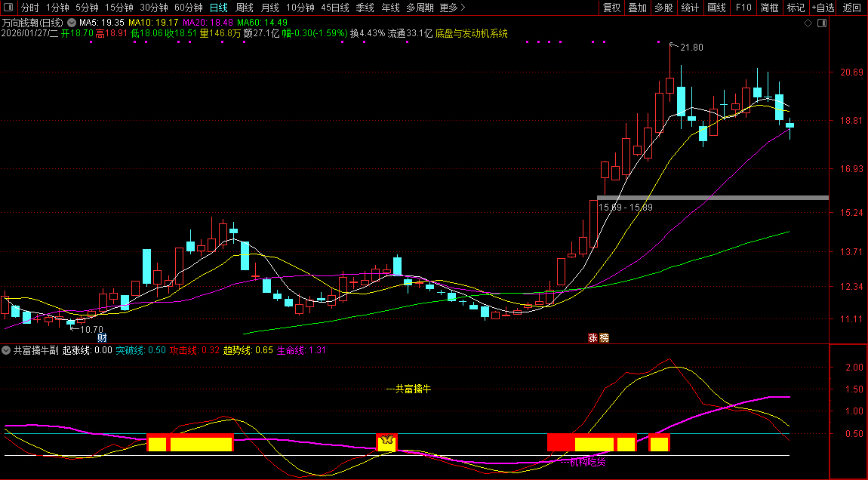Screen dimensions: 868x480
Task: Click the MA10: 19.17 value
Action: coord(153,23)
